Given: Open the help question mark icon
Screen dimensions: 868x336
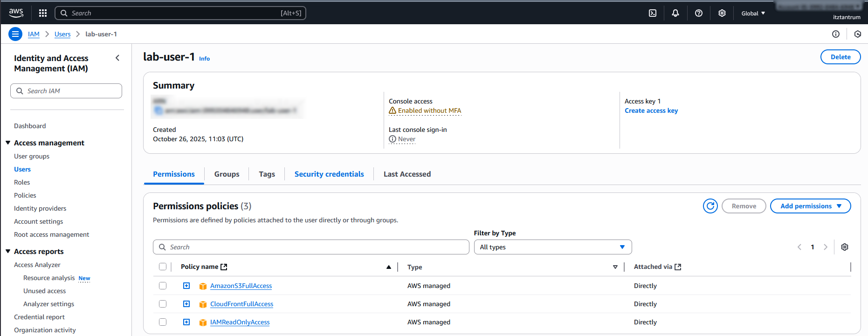Looking at the screenshot, I should (x=699, y=13).
